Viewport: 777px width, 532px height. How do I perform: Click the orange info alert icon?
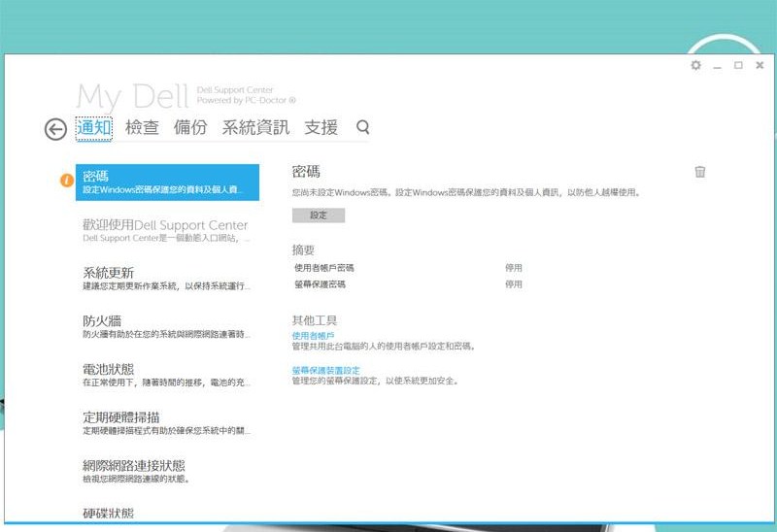[x=66, y=181]
